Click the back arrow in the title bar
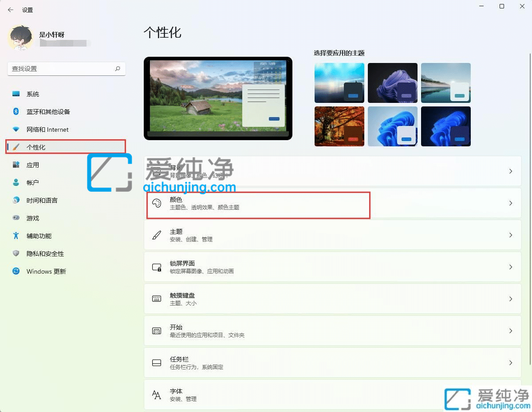 [10, 9]
